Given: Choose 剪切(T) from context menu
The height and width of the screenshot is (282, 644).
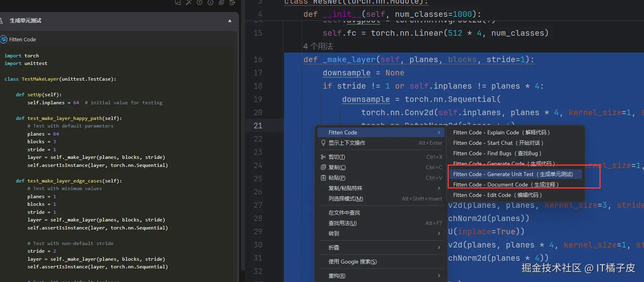Looking at the screenshot, I should [381, 157].
